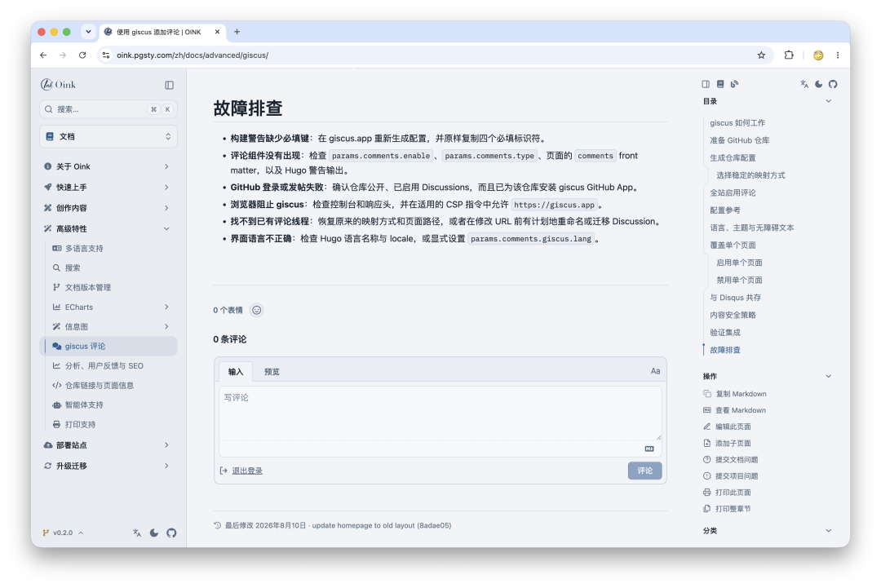881x588 pixels.
Task: Expand the 信息图 subsection chevron
Action: 166,326
